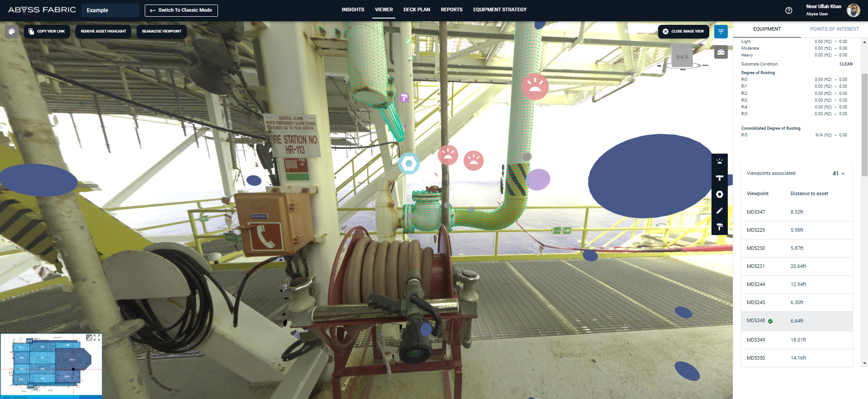The height and width of the screenshot is (399, 868).
Task: Open the Example project dropdown
Action: tap(110, 10)
